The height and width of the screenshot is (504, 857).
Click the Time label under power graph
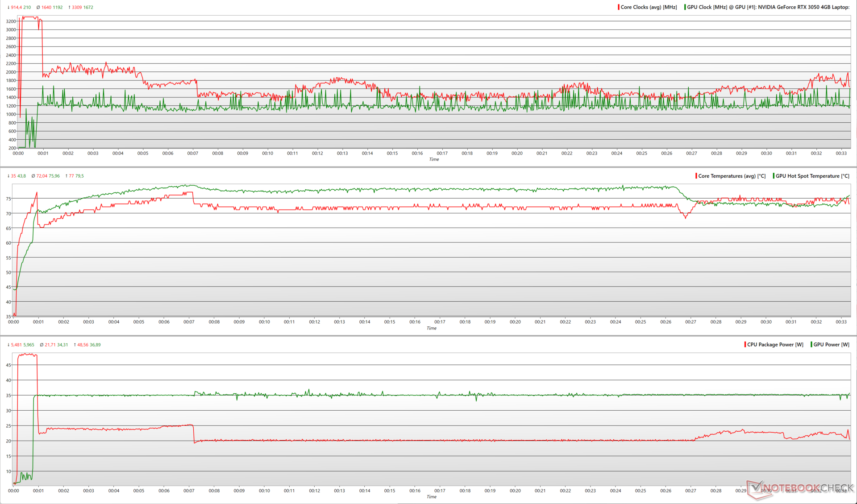[x=431, y=496]
